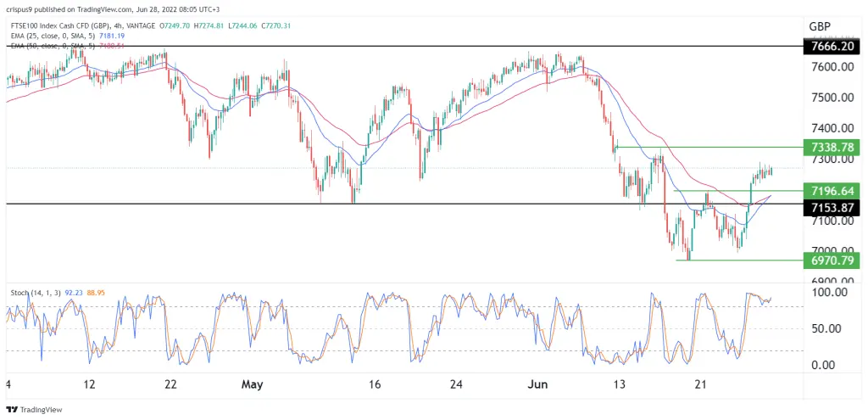Click the 7100.00 price axis value

[x=831, y=221]
